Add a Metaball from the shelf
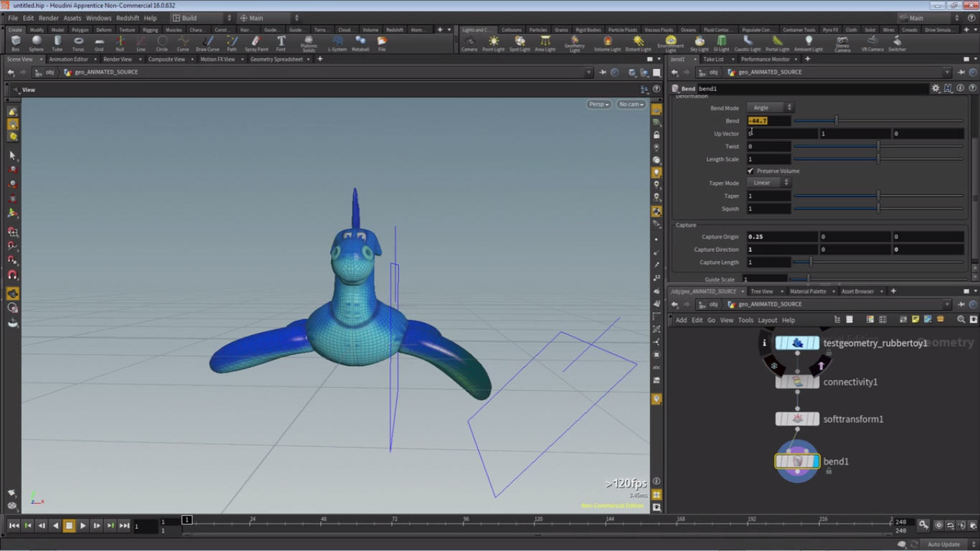Screen dimensions: 980x551 (360, 43)
